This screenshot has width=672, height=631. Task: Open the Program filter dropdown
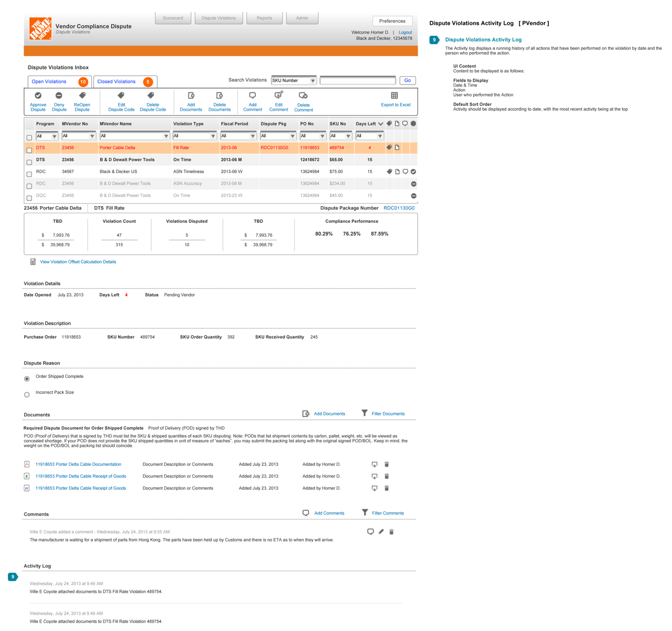(x=46, y=136)
